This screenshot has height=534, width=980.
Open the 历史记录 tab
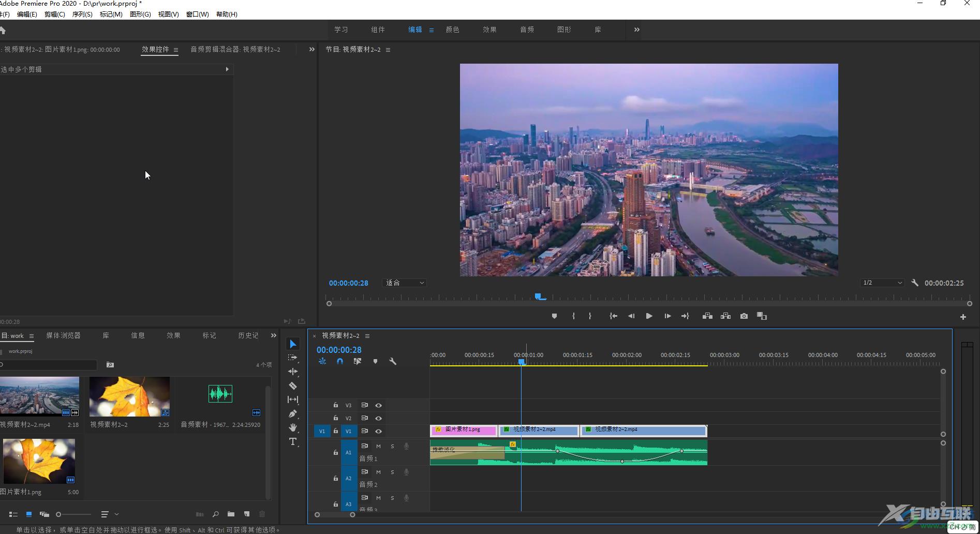tap(248, 336)
